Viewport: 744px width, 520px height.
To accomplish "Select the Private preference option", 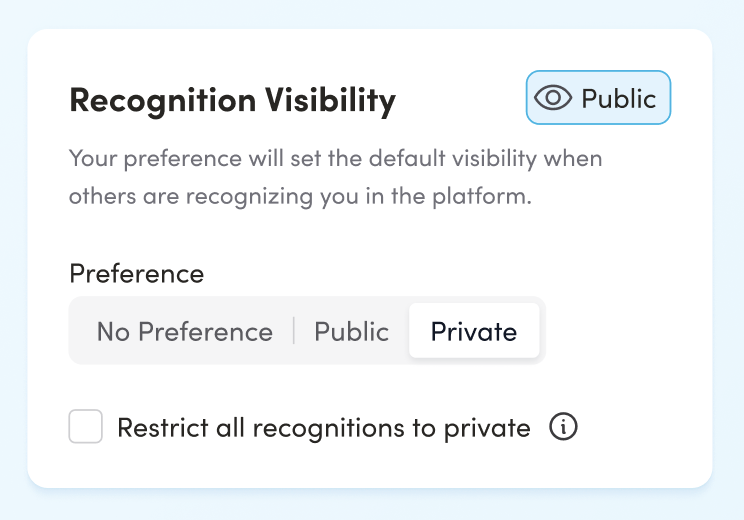I will tap(474, 332).
